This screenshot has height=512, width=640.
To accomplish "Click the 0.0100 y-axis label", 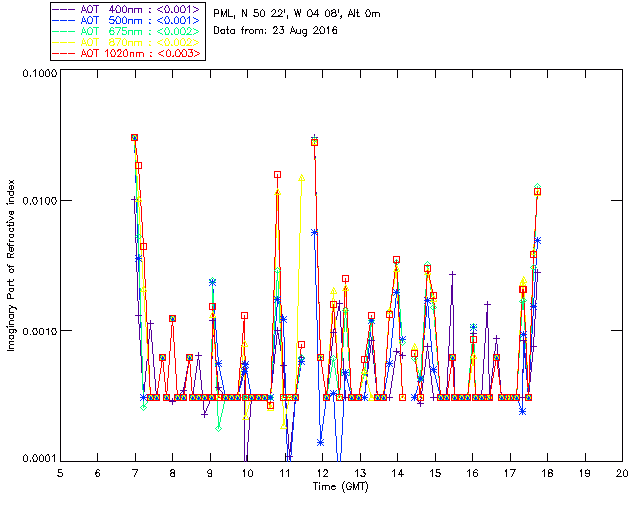I will pyautogui.click(x=39, y=201).
